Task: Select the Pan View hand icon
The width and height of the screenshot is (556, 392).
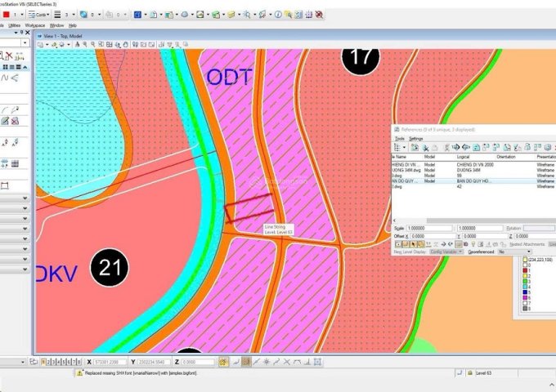Action: point(126,45)
